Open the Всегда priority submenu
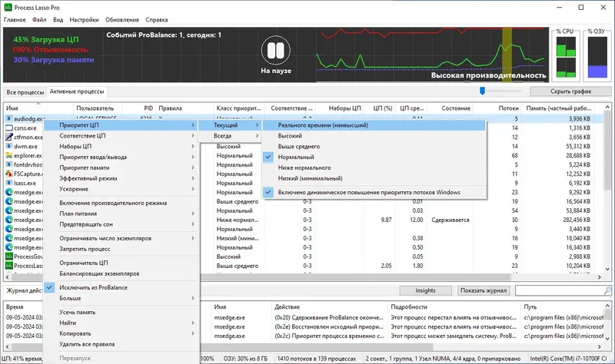The height and width of the screenshot is (364, 615). point(230,136)
